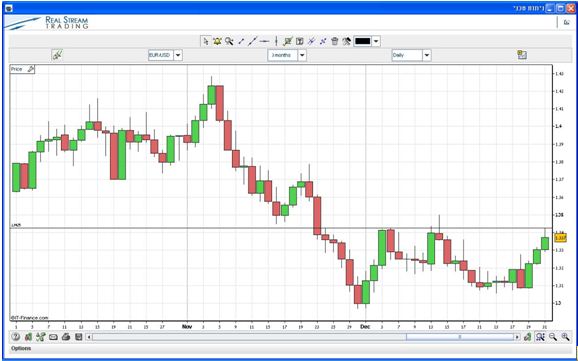Choose the horizontal line drawing tool
The width and height of the screenshot is (578, 361).
[264, 41]
